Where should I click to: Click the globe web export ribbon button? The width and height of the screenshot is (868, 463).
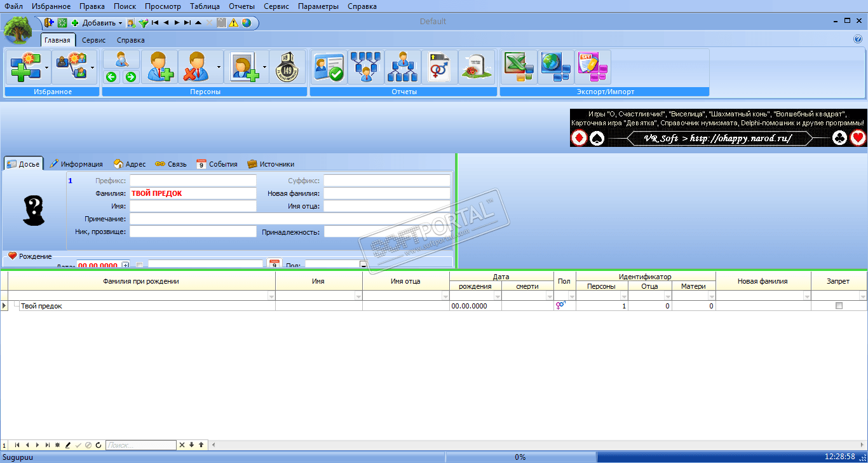click(x=556, y=67)
